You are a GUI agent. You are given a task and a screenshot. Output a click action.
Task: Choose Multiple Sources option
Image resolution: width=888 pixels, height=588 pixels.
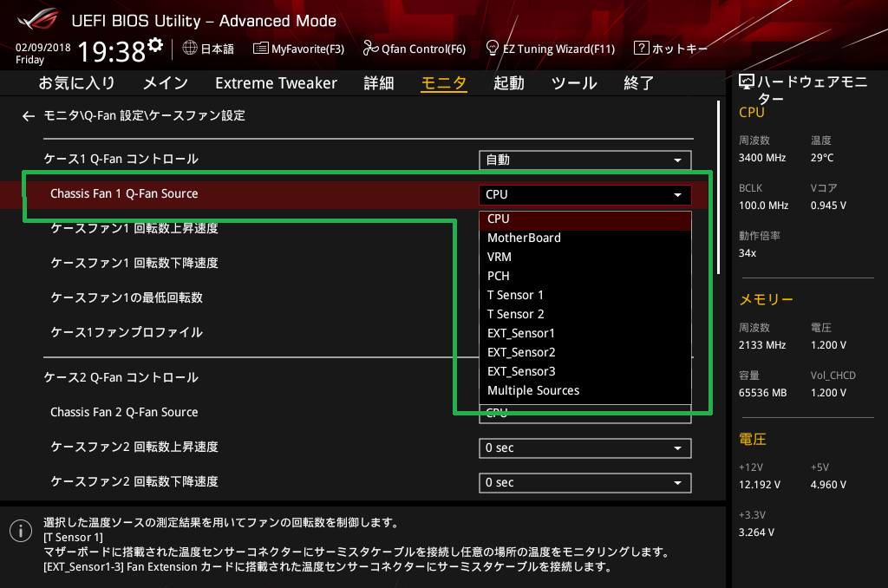tap(585, 391)
